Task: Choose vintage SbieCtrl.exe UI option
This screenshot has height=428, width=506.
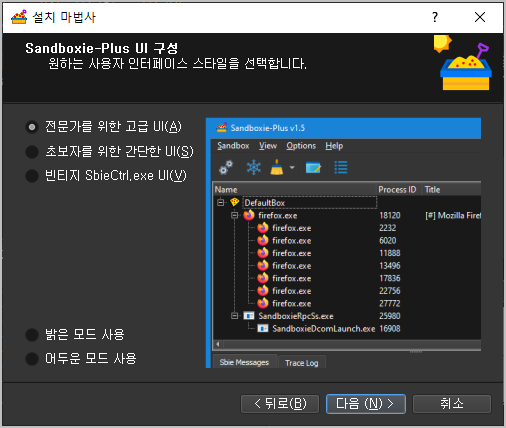Action: point(106,176)
